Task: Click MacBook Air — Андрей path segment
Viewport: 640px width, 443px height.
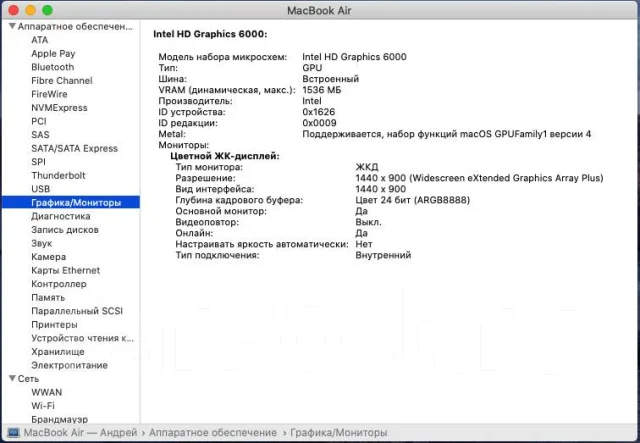Action: coord(80,433)
